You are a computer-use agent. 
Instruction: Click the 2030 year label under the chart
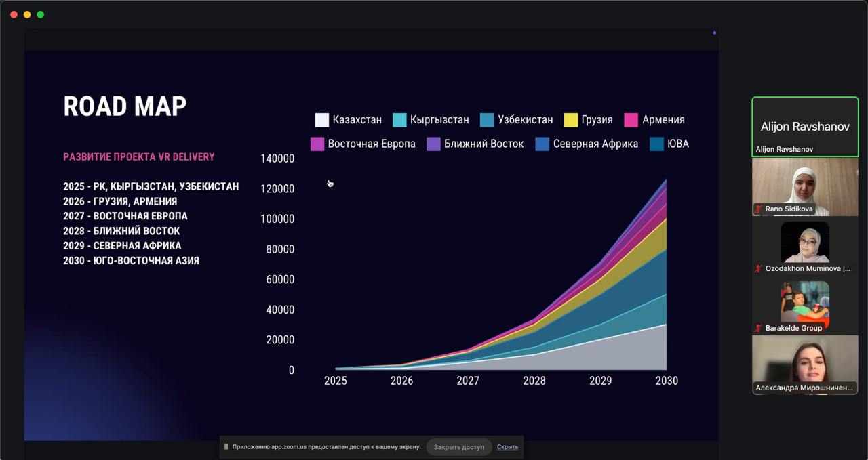pyautogui.click(x=667, y=381)
